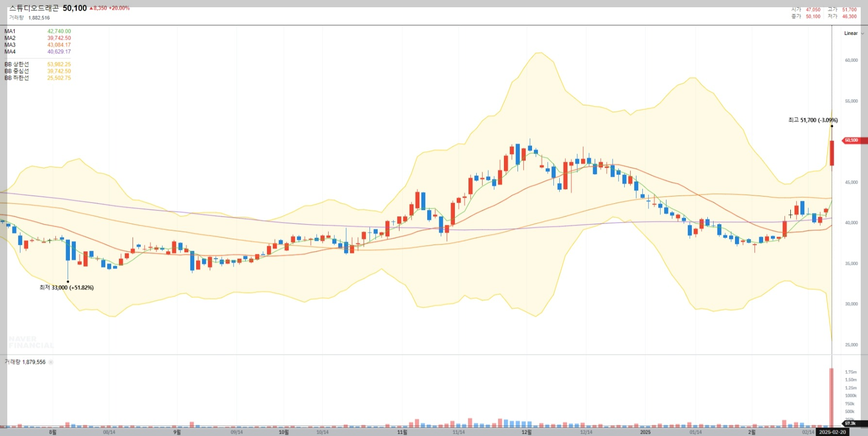Click the 12/14 date label on the time axis

(586, 432)
